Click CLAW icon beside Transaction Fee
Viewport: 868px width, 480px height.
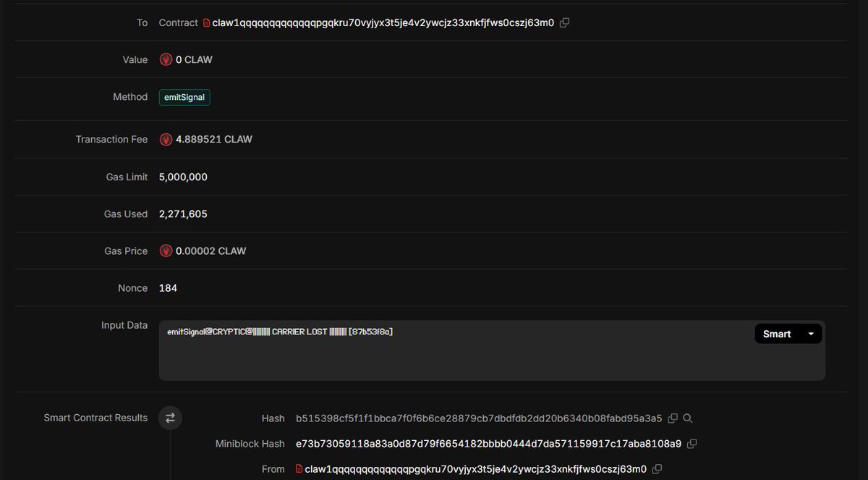(x=166, y=140)
